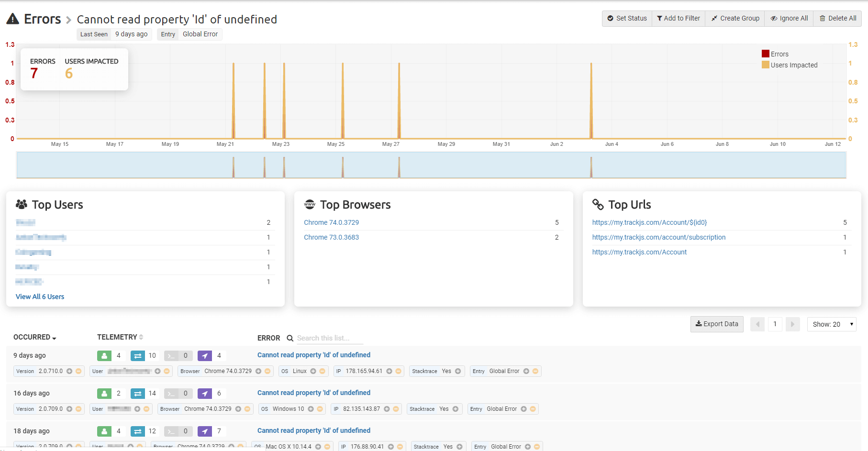
Task: Click the Export Data button
Action: point(717,324)
